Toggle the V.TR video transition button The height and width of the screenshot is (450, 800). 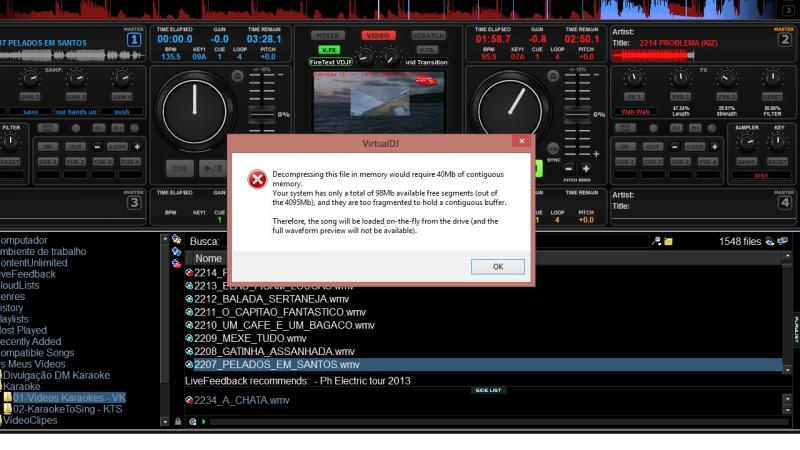pos(427,50)
